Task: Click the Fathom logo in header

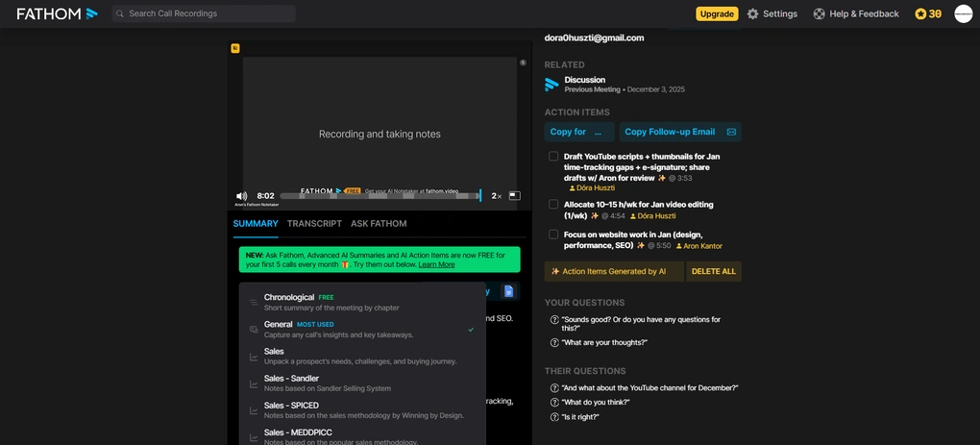Action: [57, 13]
